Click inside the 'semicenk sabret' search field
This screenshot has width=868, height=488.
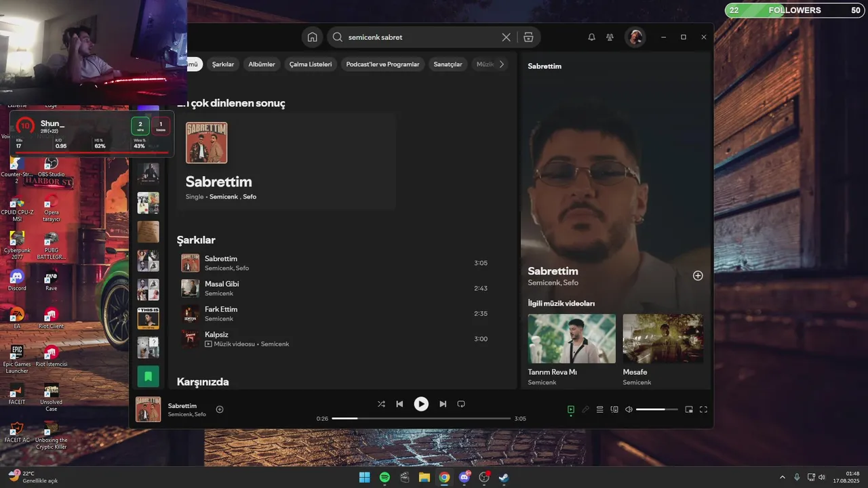pyautogui.click(x=420, y=37)
